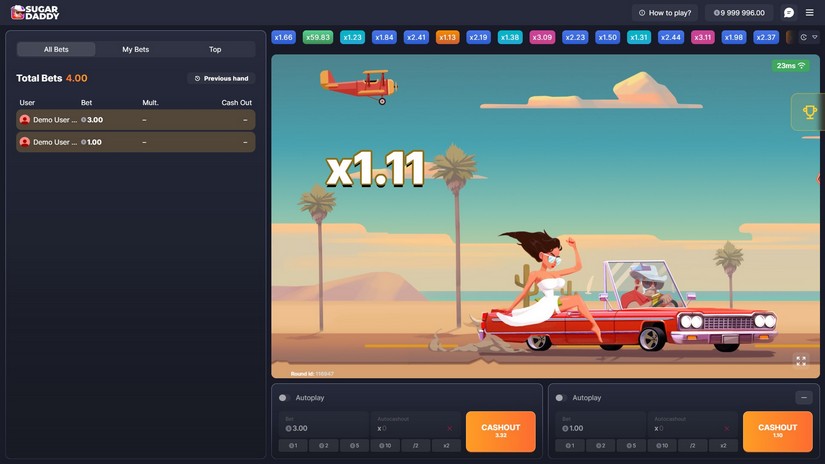The image size is (825, 464).
Task: Select the Demo User row with 1.00 bet
Action: (136, 142)
